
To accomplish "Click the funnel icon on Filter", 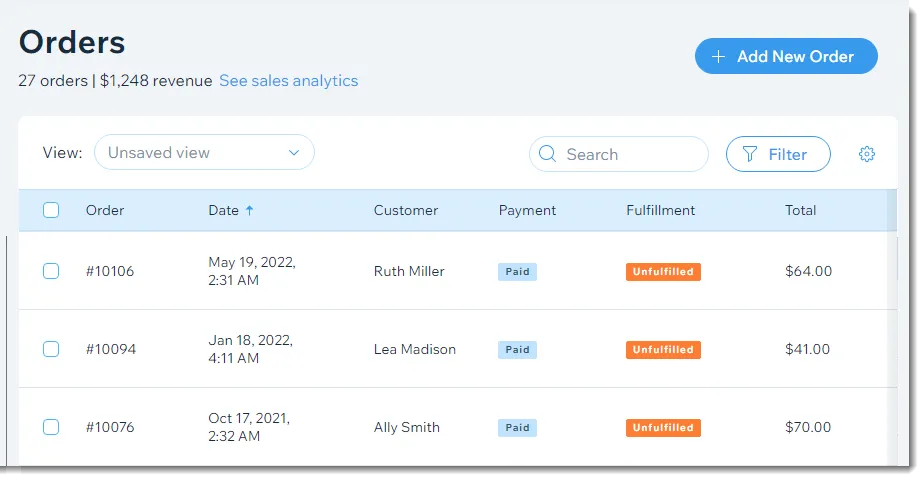I will pos(750,154).
